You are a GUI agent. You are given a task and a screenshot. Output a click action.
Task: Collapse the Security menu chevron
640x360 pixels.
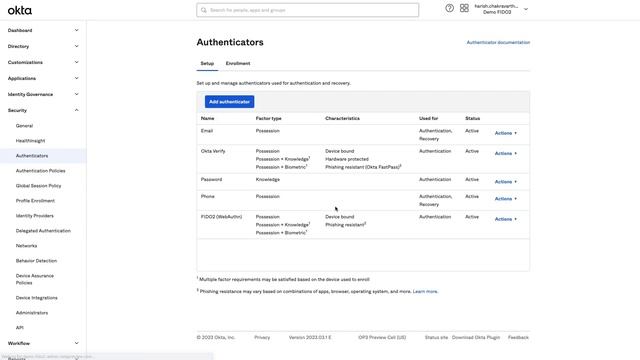click(x=76, y=110)
